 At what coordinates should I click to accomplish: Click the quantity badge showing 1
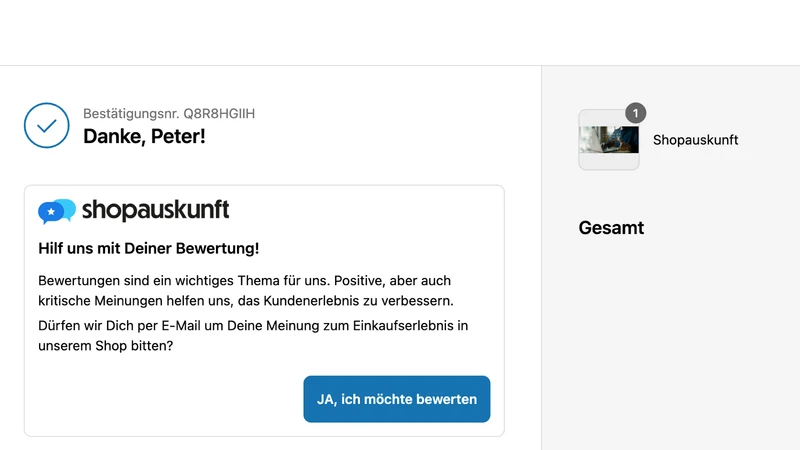click(x=635, y=113)
